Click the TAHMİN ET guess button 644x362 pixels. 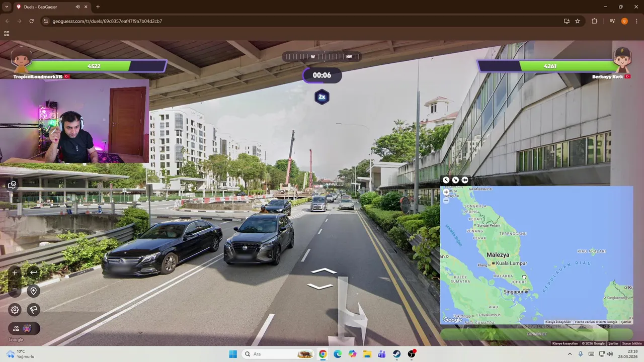(536, 334)
